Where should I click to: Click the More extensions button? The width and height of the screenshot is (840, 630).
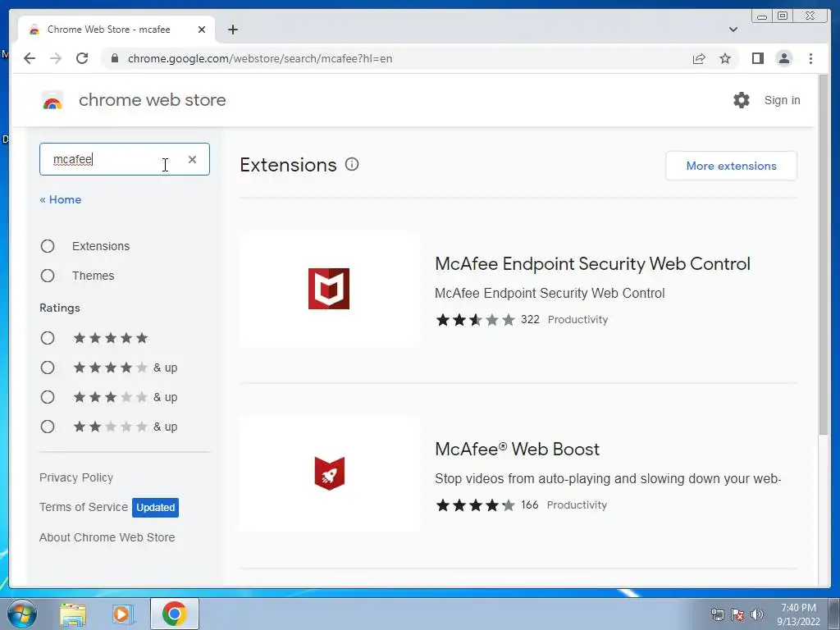pyautogui.click(x=731, y=166)
